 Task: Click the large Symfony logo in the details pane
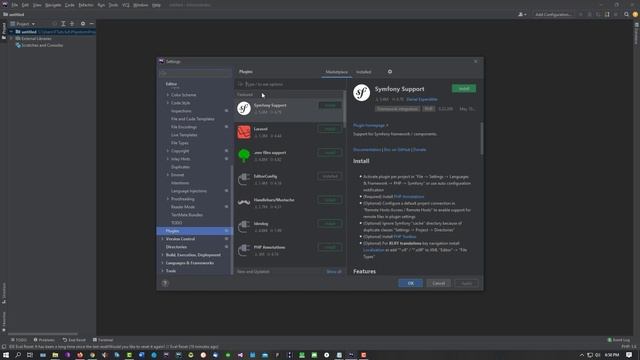tap(362, 93)
